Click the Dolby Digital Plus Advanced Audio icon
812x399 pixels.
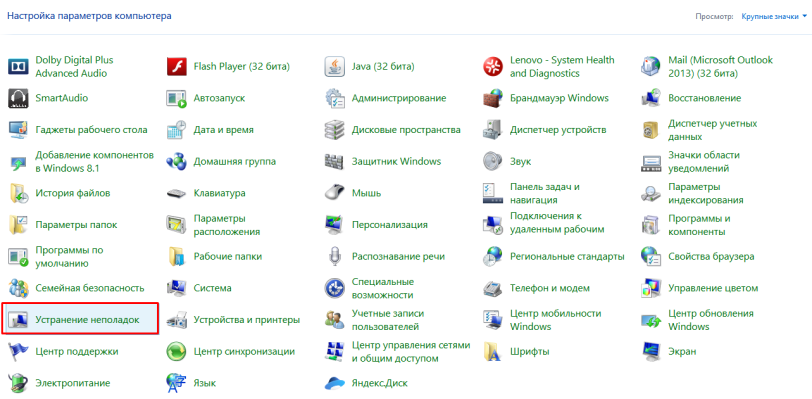tap(19, 66)
